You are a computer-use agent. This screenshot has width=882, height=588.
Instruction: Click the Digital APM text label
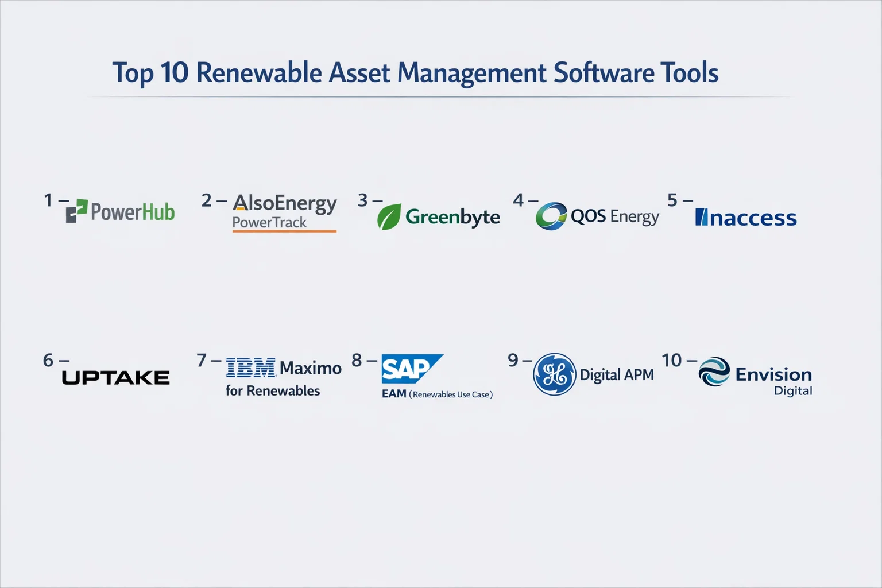(617, 375)
